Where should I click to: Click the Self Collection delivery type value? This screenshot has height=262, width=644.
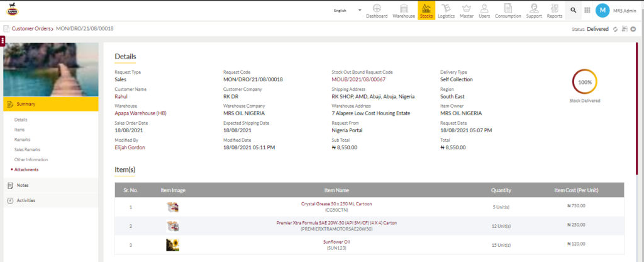pos(457,79)
